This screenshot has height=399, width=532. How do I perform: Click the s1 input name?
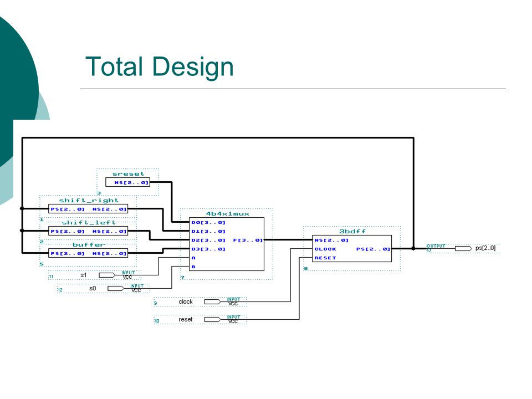[x=84, y=275]
